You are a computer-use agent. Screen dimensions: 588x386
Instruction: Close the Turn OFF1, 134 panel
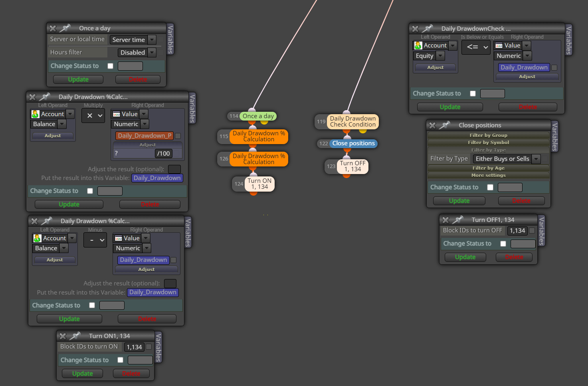(445, 220)
